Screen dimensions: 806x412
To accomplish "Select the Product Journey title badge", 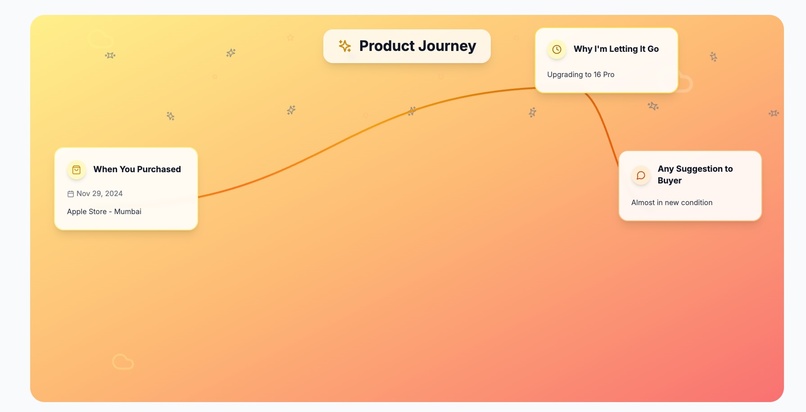I will (407, 46).
